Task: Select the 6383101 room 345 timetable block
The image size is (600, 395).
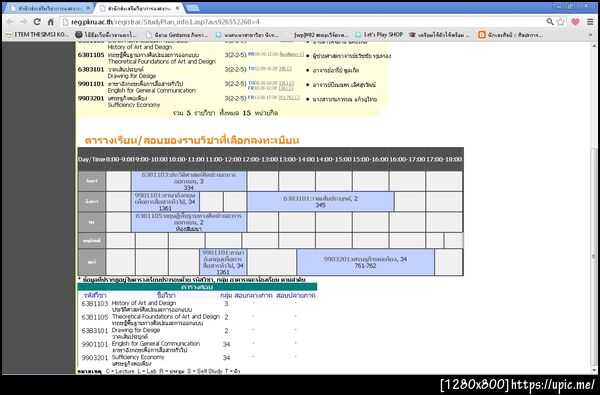Action: [320, 202]
